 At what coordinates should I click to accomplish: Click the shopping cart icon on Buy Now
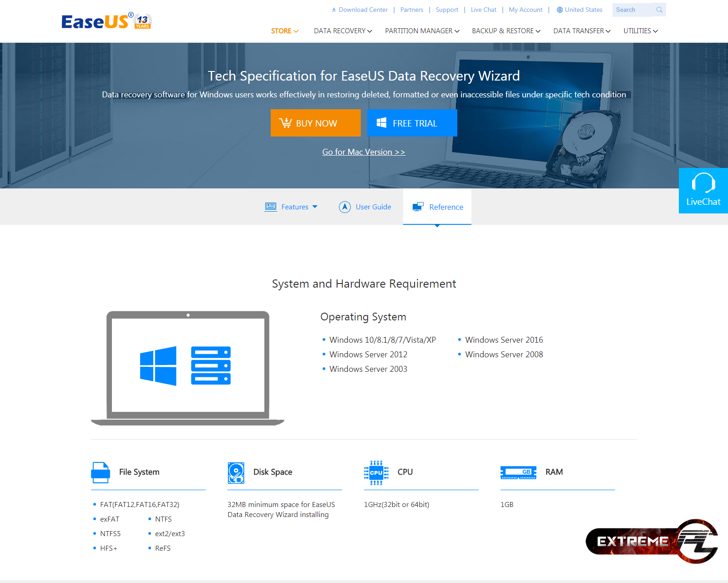pos(285,123)
